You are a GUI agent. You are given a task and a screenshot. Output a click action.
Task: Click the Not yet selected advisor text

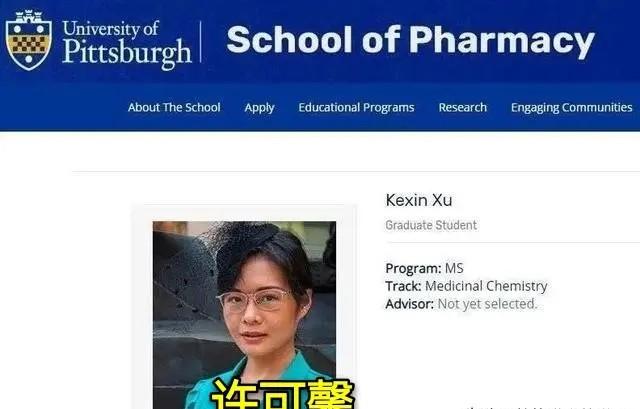487,304
